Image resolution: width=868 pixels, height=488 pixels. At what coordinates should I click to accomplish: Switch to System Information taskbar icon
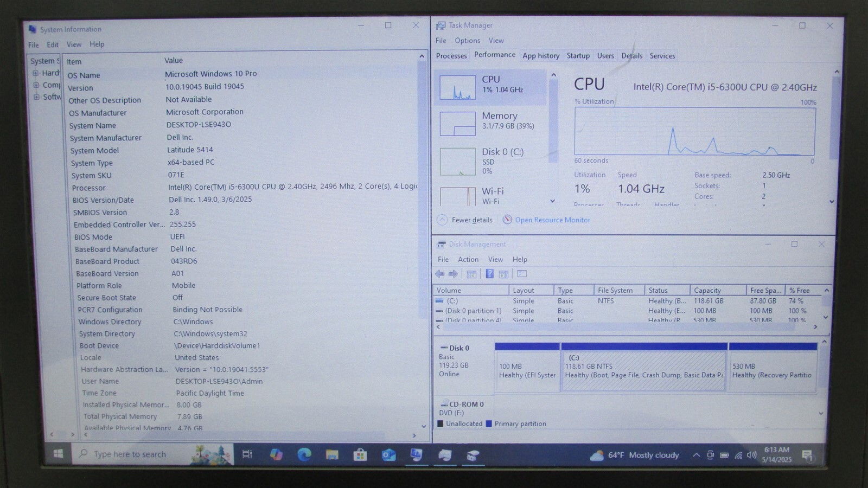click(x=416, y=455)
